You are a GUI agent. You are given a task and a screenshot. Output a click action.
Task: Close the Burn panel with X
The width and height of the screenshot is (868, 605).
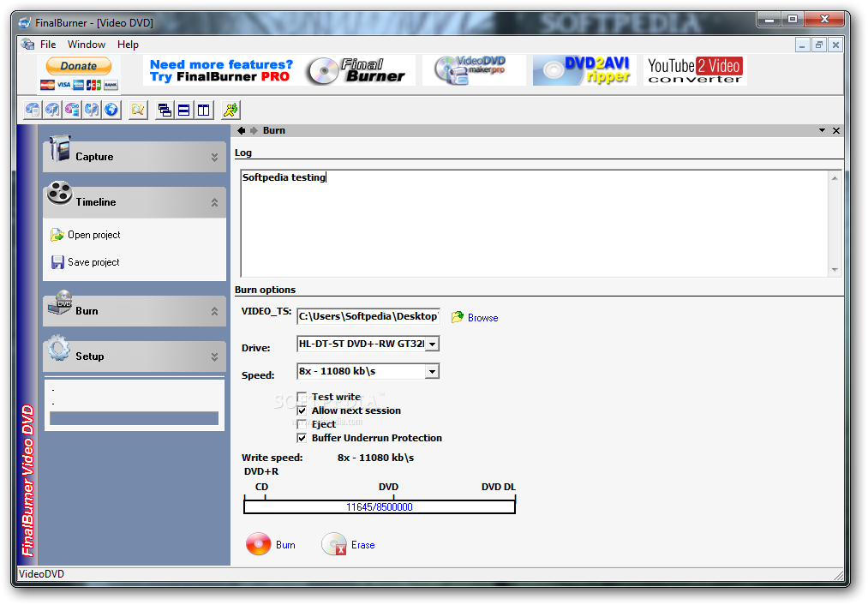point(836,130)
